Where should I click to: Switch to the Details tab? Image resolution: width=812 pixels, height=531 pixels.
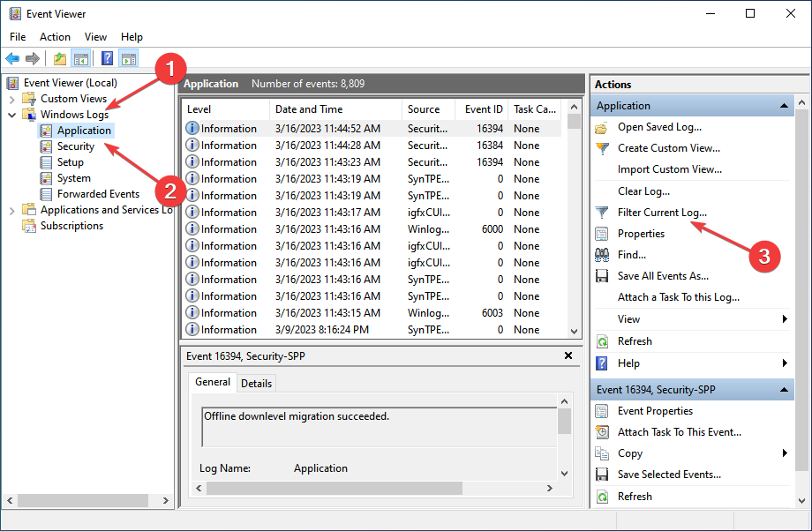[x=256, y=384]
